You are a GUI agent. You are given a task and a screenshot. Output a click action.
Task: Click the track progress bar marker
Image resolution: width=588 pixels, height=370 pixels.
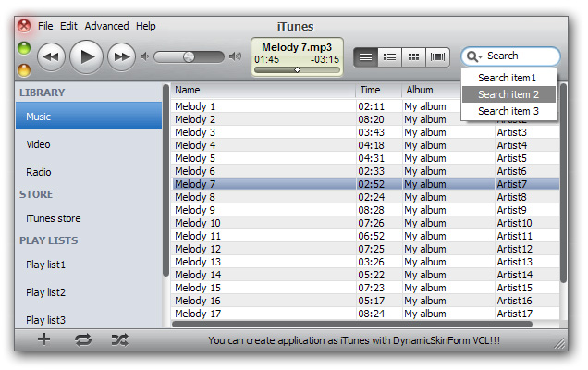297,69
